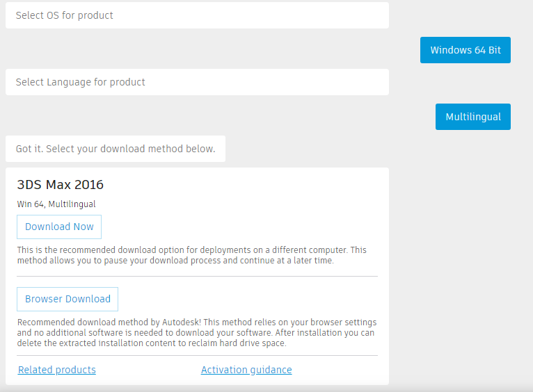The width and height of the screenshot is (533, 392).
Task: Click the 3DS Max 2016 heading
Action: pos(60,185)
